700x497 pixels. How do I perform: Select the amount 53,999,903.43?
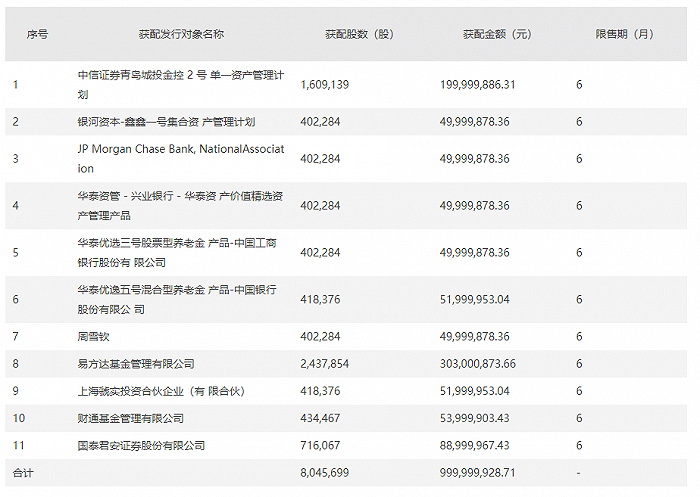click(475, 418)
